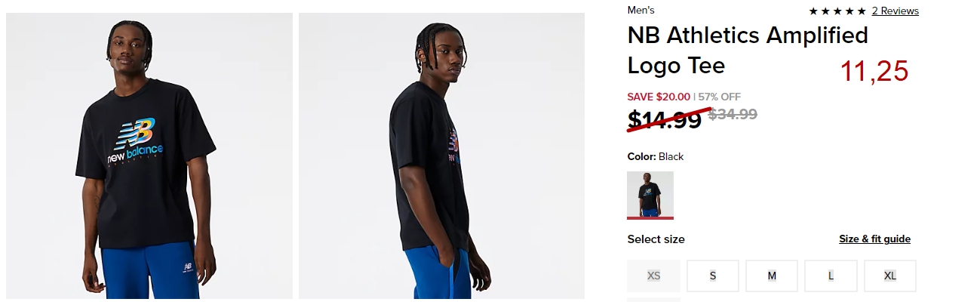
Task: Click the Color: Black label
Action: (656, 156)
